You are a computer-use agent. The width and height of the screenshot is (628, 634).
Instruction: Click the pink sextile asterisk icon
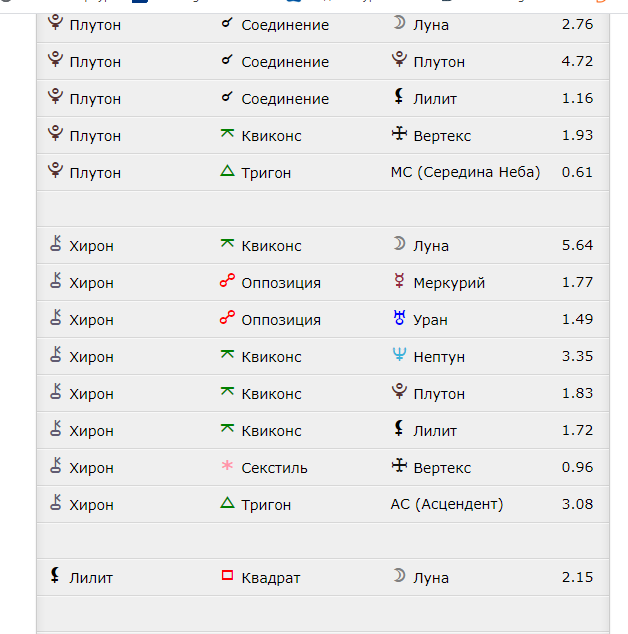227,465
